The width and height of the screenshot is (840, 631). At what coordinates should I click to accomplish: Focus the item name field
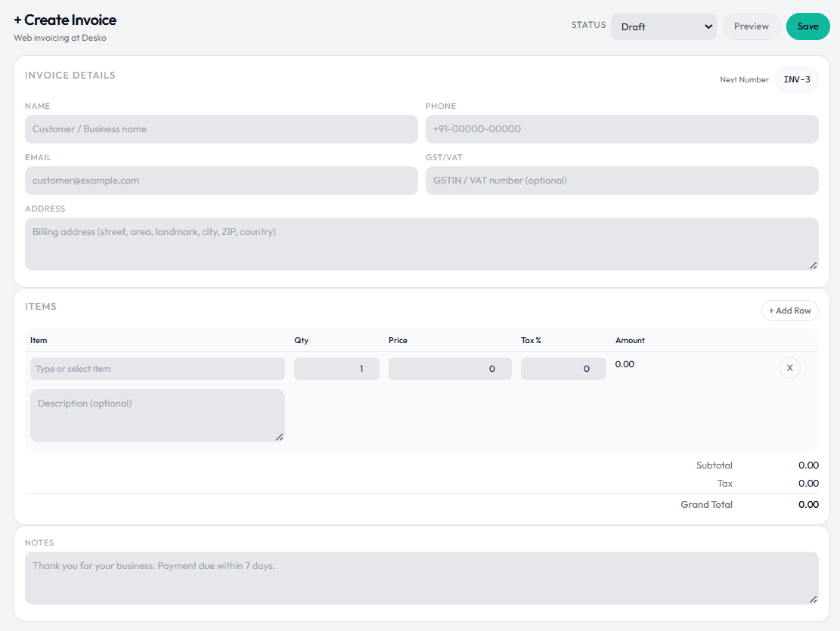(157, 368)
